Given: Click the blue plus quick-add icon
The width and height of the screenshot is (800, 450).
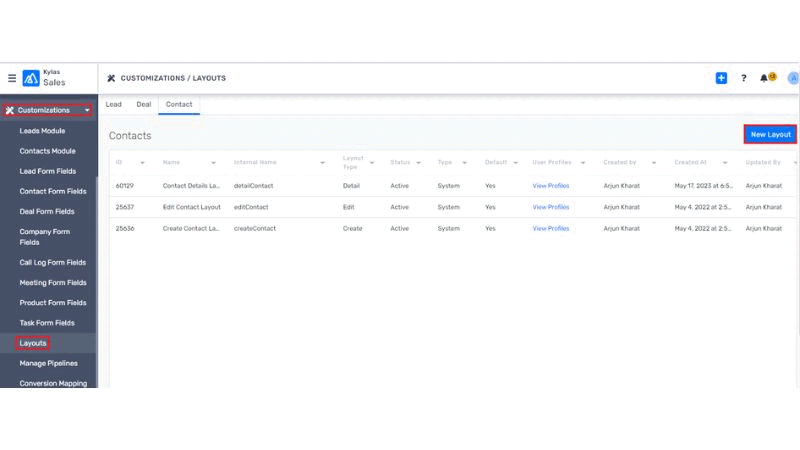Looking at the screenshot, I should click(721, 78).
